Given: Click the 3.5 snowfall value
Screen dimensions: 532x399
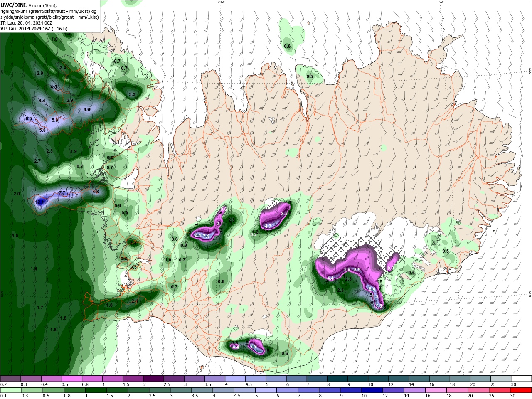Looking at the screenshot, I should (x=285, y=214).
